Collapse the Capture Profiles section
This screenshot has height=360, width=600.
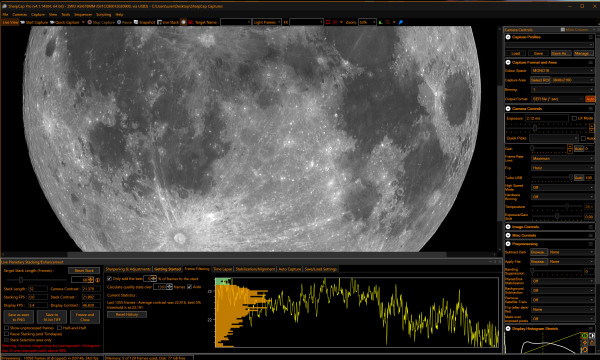[508, 37]
